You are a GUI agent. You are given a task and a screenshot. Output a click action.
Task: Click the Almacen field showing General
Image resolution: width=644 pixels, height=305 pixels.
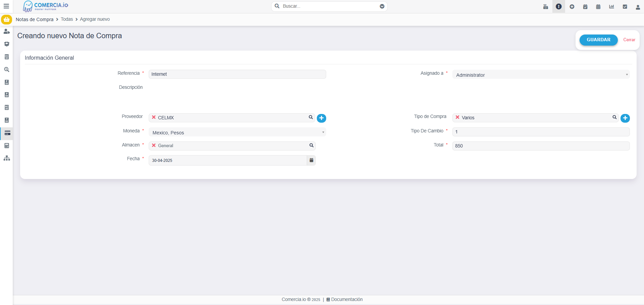pyautogui.click(x=232, y=146)
